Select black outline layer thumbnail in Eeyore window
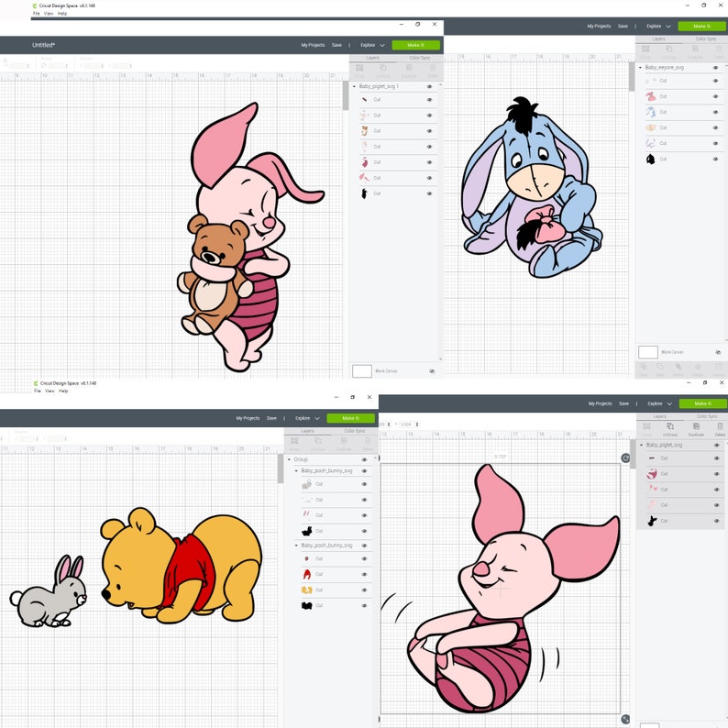 pyautogui.click(x=651, y=160)
